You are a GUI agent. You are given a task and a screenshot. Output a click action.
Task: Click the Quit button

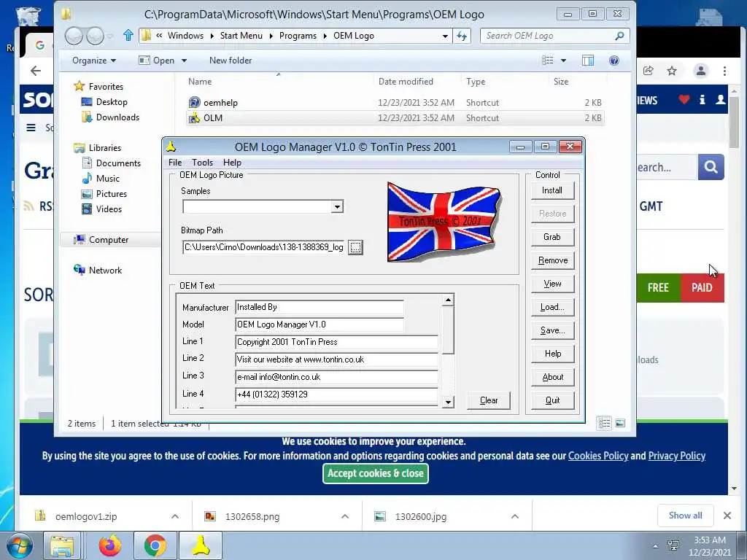click(x=552, y=400)
